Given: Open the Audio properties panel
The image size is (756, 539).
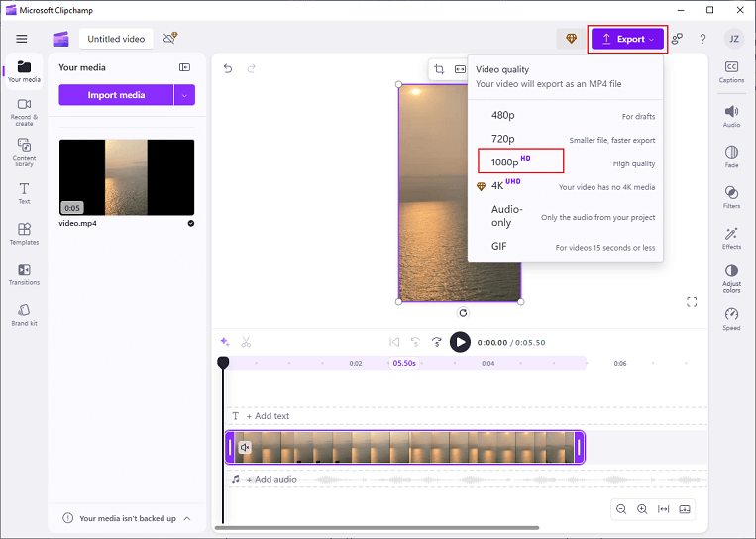Looking at the screenshot, I should 731,116.
